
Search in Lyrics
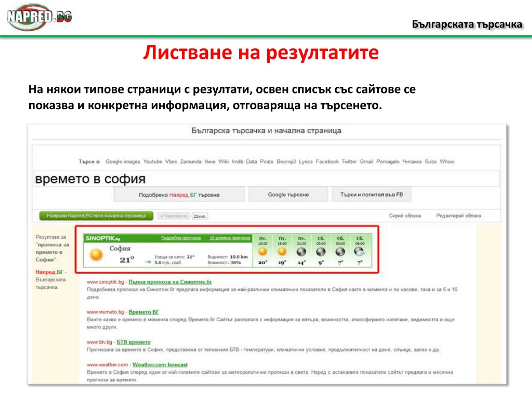306,162
